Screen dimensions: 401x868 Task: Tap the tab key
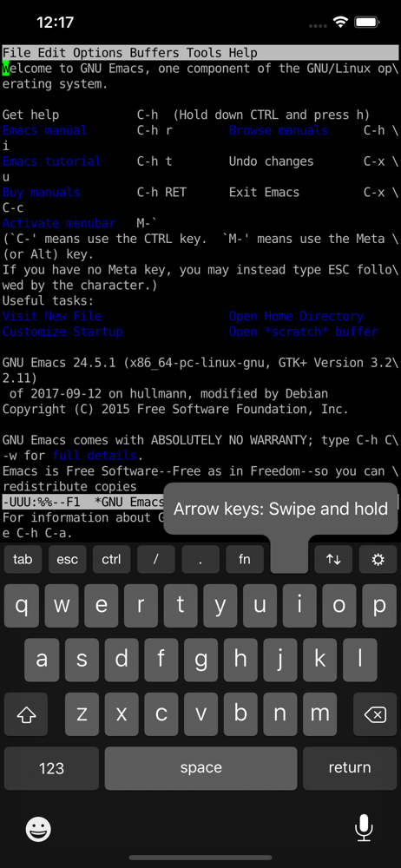click(23, 559)
